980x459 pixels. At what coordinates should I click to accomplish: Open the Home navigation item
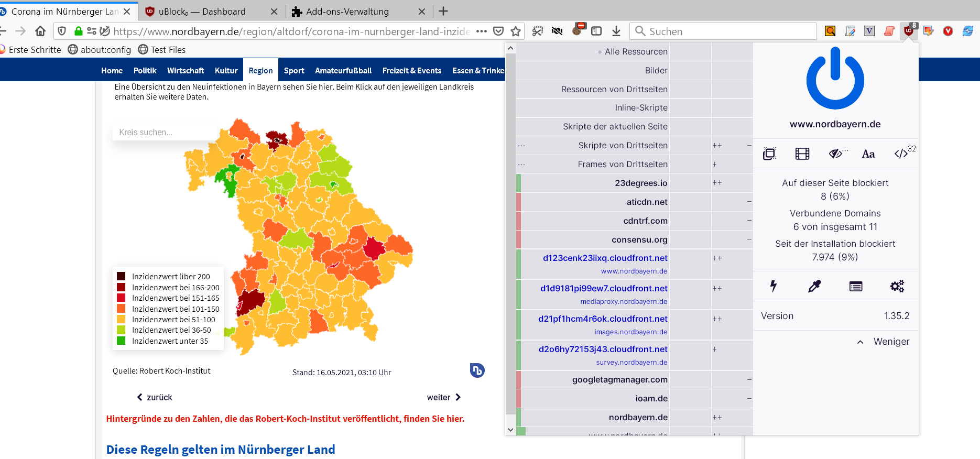click(x=112, y=70)
